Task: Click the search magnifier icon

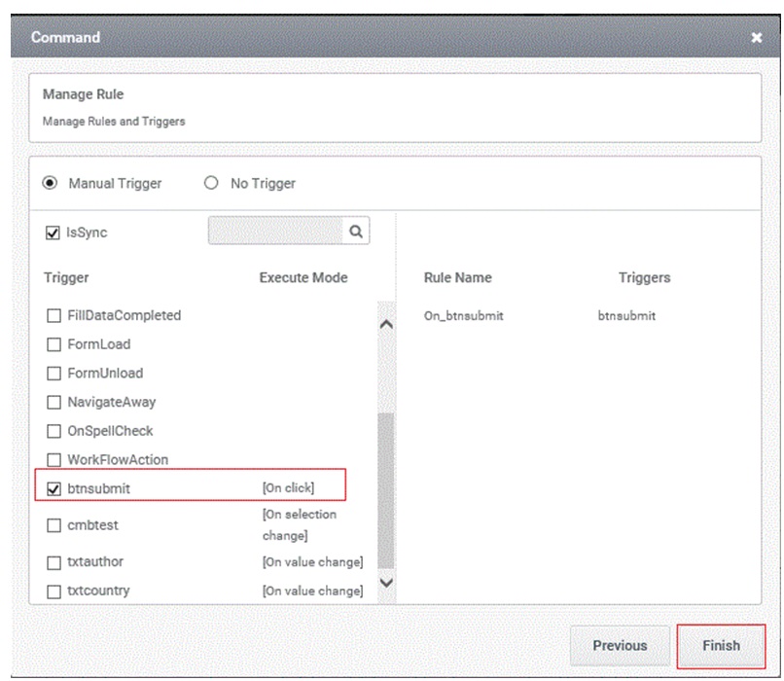Action: tap(355, 232)
